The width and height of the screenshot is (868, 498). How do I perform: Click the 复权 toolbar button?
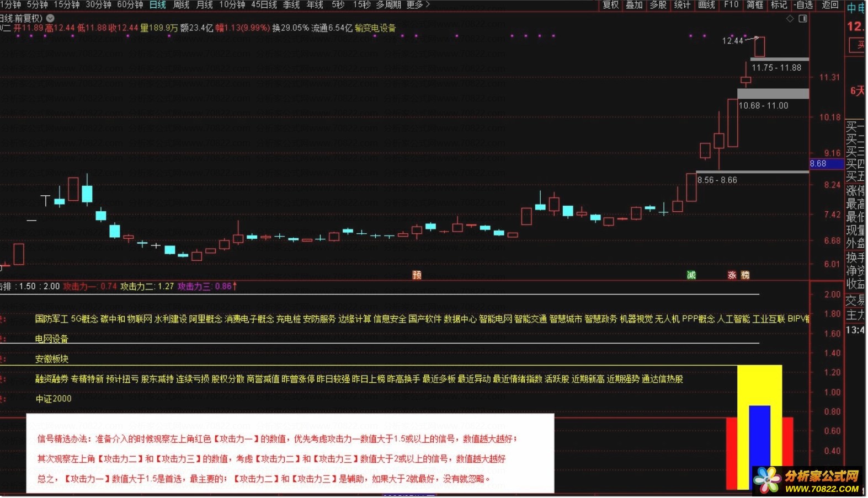click(x=611, y=5)
